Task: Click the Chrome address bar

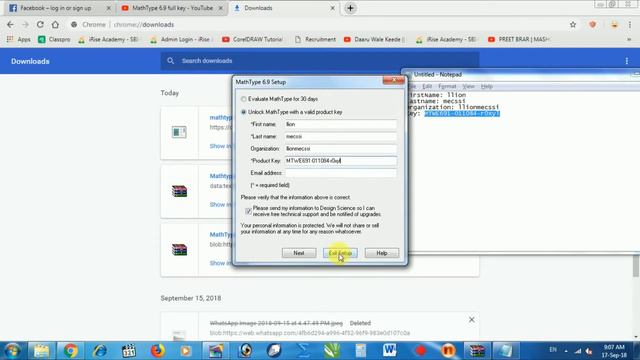Action: (318, 24)
